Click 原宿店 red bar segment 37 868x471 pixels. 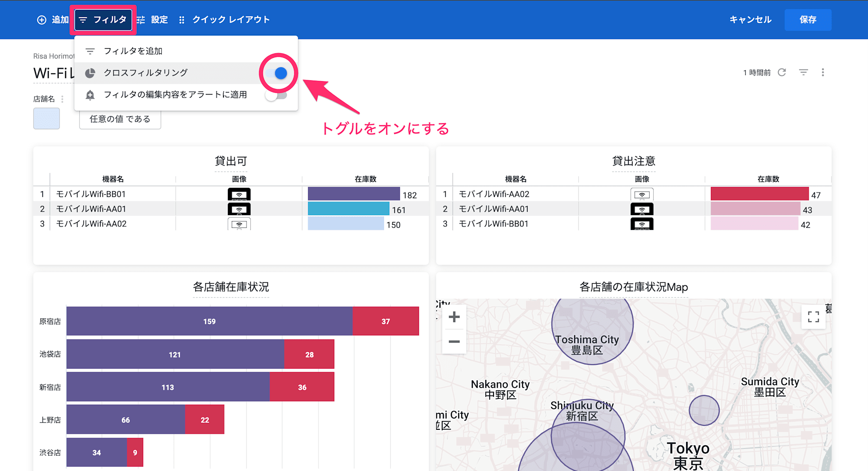(x=386, y=321)
